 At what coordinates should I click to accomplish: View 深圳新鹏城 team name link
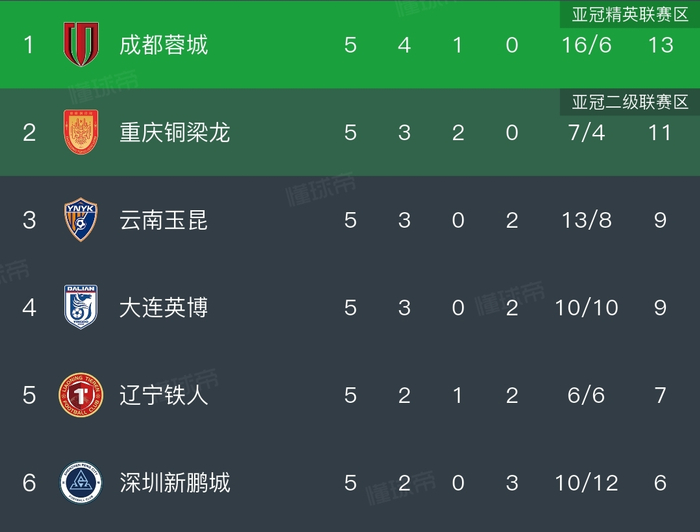[x=174, y=483]
